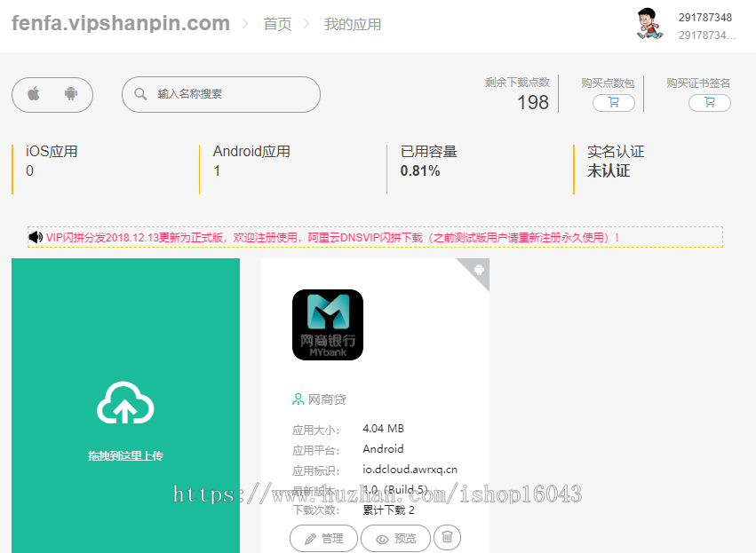Open 我的应用 in the breadcrumb

(x=353, y=24)
